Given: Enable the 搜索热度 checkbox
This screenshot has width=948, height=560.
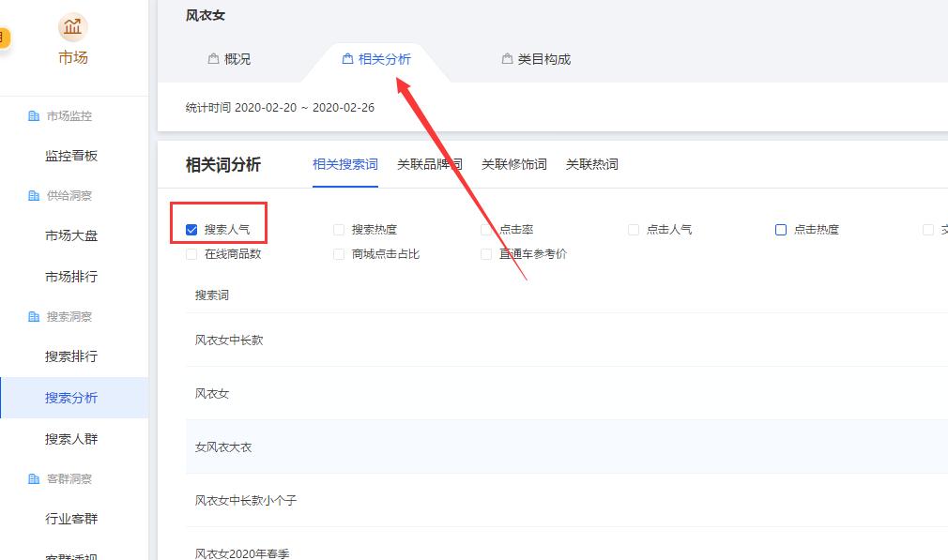Looking at the screenshot, I should [338, 228].
